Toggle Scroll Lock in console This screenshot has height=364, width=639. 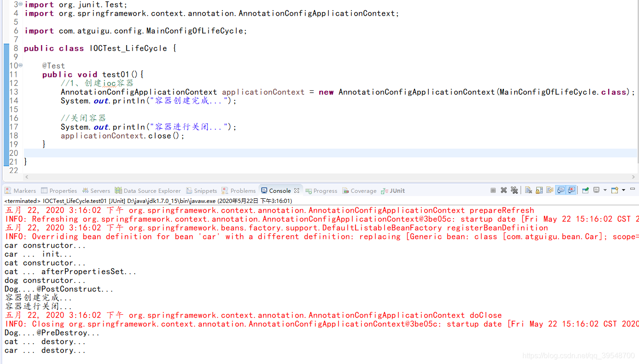coord(539,190)
